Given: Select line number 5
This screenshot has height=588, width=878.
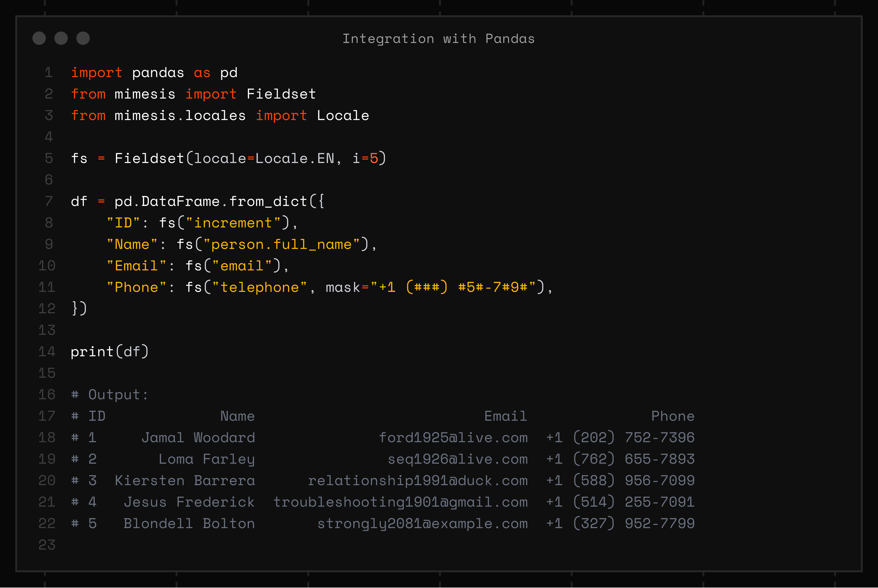Looking at the screenshot, I should click(x=48, y=158).
